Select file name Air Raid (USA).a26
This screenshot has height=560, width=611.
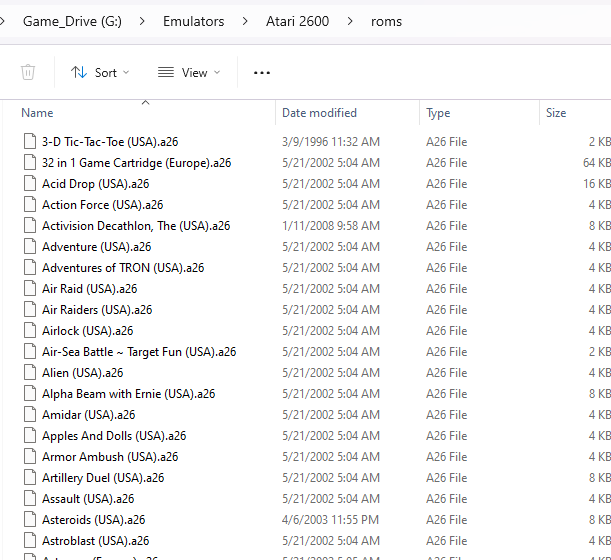[x=90, y=289]
